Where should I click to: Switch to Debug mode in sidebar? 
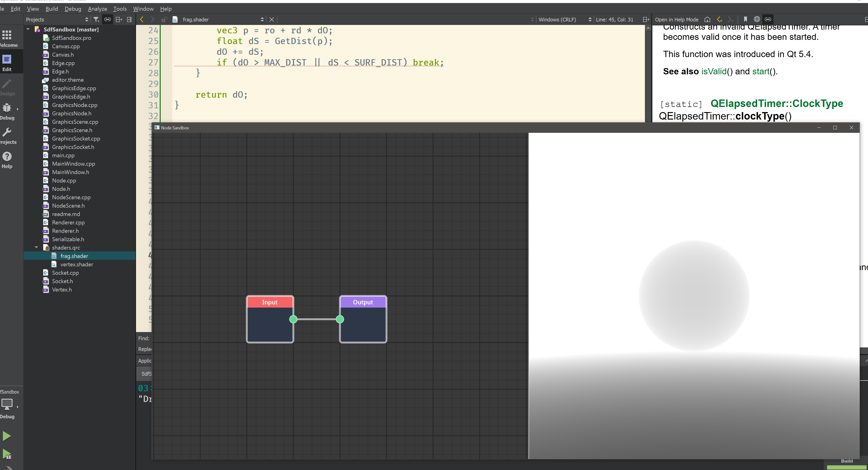click(7, 112)
